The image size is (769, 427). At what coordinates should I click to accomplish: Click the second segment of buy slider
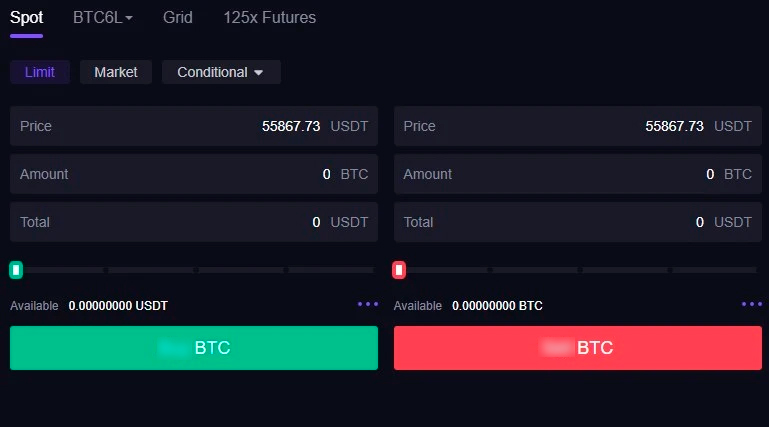pyautogui.click(x=150, y=270)
